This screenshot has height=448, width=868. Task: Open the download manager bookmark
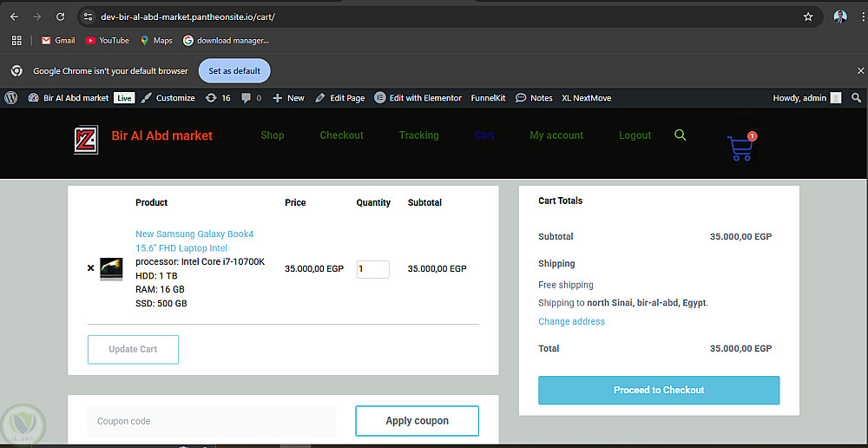coord(227,41)
